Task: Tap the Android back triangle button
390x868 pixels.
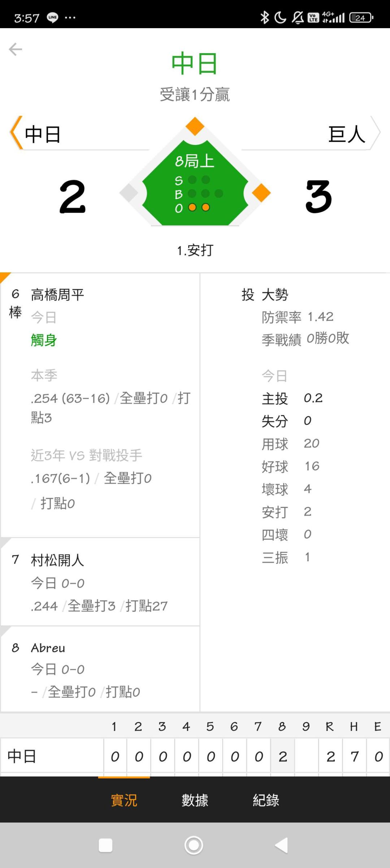Action: click(x=281, y=845)
